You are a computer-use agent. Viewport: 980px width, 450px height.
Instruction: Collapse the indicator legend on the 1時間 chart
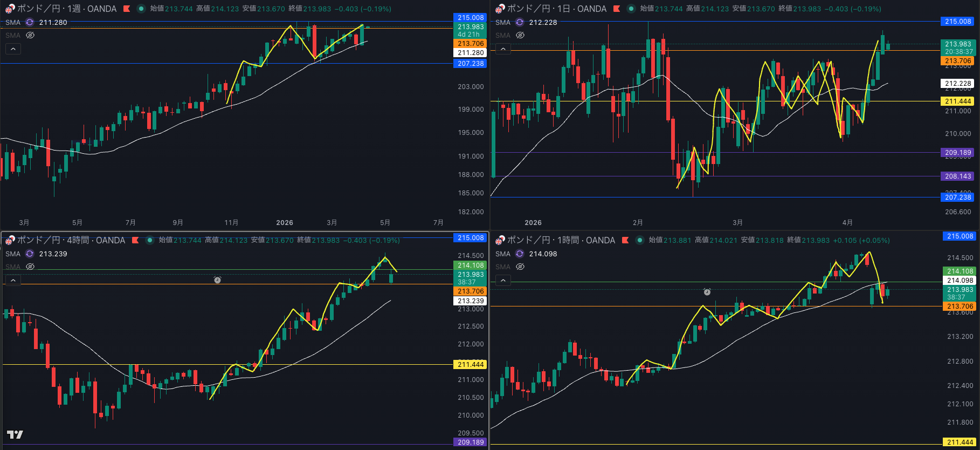coord(503,281)
